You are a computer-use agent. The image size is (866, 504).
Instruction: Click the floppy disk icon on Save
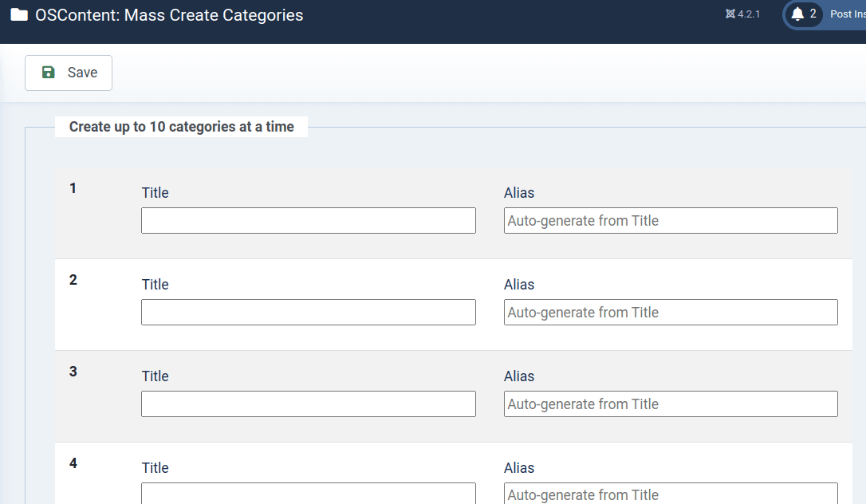point(49,73)
